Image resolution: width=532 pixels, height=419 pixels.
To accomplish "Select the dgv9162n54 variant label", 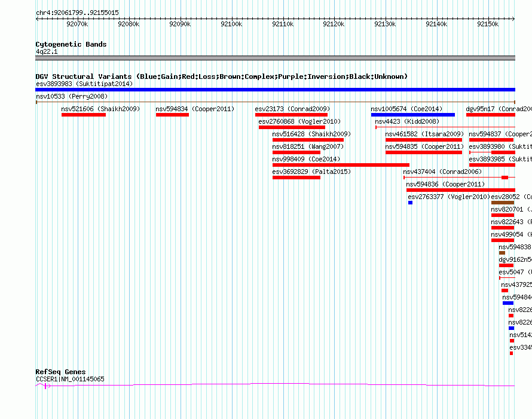I will click(x=515, y=259).
